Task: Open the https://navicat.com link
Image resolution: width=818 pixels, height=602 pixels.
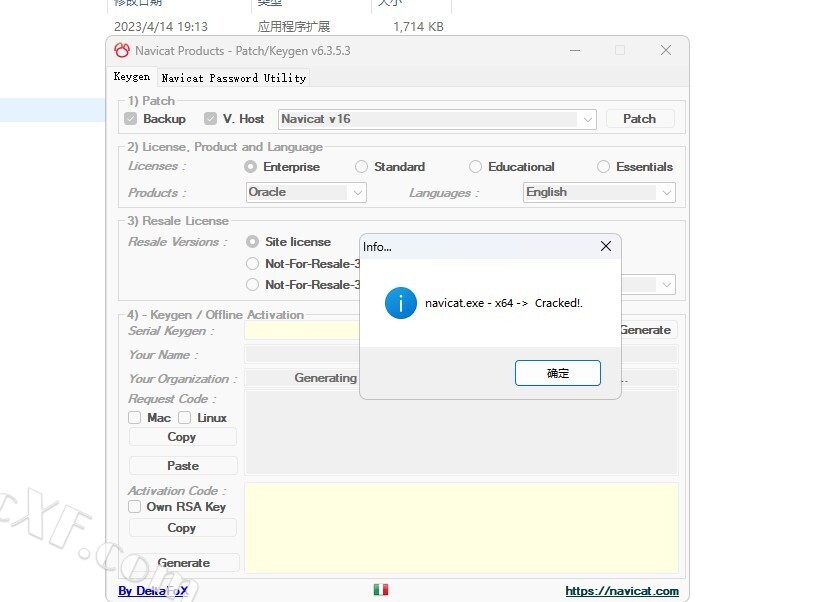Action: (x=622, y=591)
